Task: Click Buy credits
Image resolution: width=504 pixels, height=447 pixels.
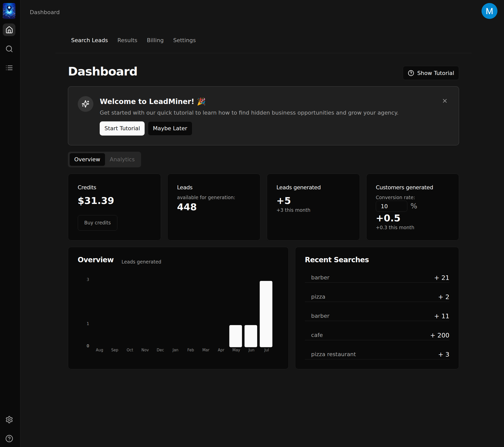Action: tap(97, 223)
